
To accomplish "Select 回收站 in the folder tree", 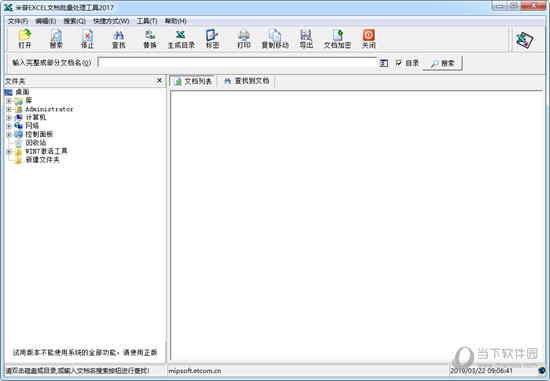I will 36,143.
